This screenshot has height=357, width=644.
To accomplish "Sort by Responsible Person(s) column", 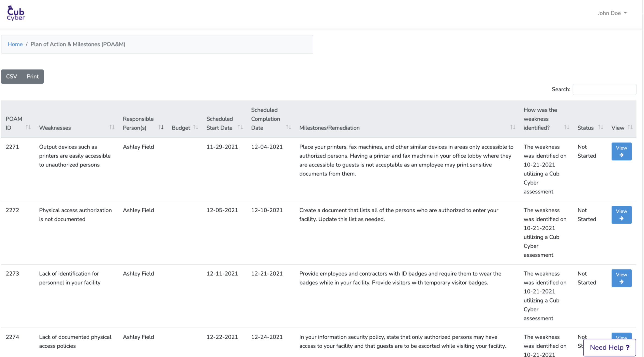I will 161,127.
